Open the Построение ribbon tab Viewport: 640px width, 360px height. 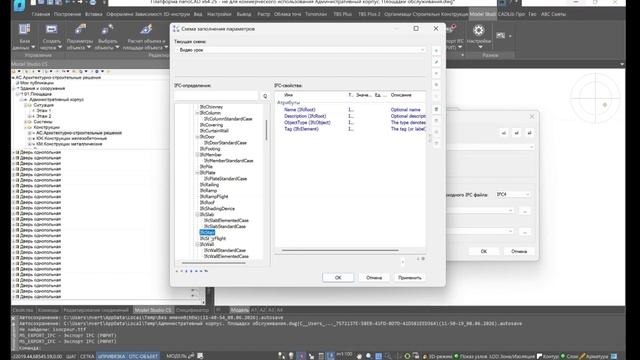click(x=67, y=14)
